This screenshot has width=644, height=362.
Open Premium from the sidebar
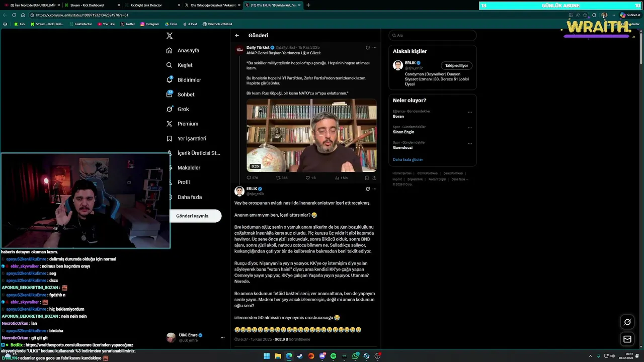(x=182, y=124)
